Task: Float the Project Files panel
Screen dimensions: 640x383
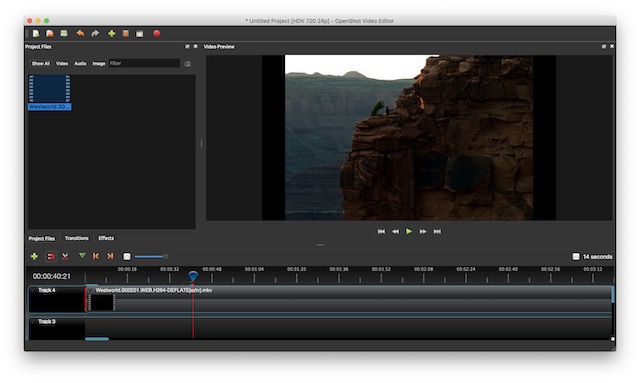Action: (187, 47)
